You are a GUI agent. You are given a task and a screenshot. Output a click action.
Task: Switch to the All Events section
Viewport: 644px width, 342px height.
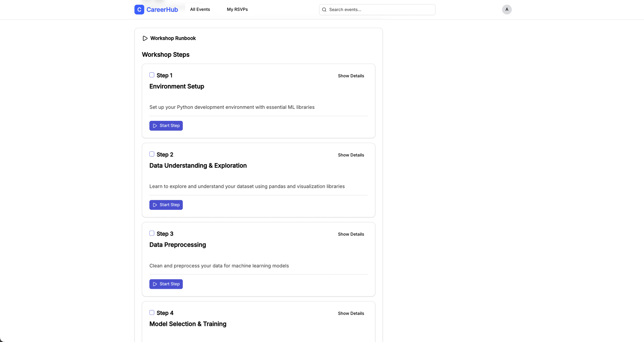(200, 9)
